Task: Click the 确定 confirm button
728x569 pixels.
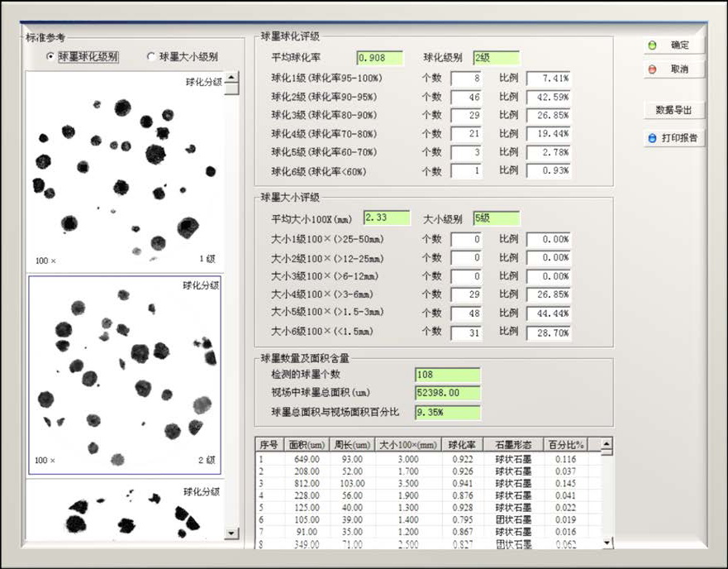Action: pos(674,45)
